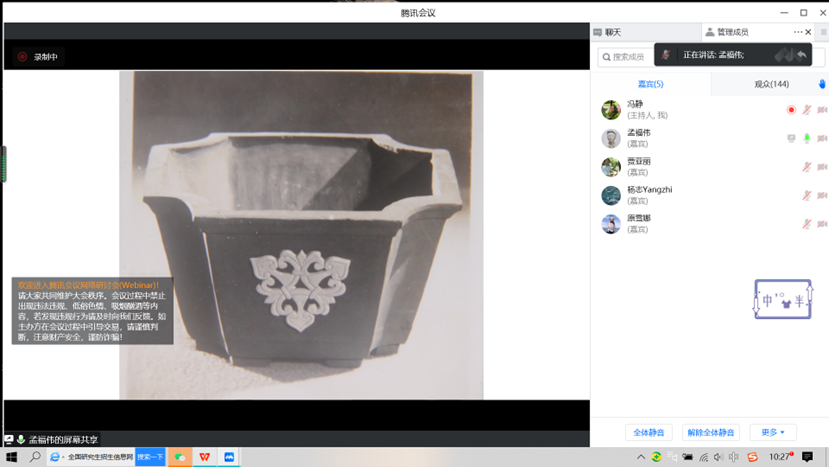Click 杨志Yangzhi's avatar in the member list
829x467 pixels.
(x=611, y=195)
